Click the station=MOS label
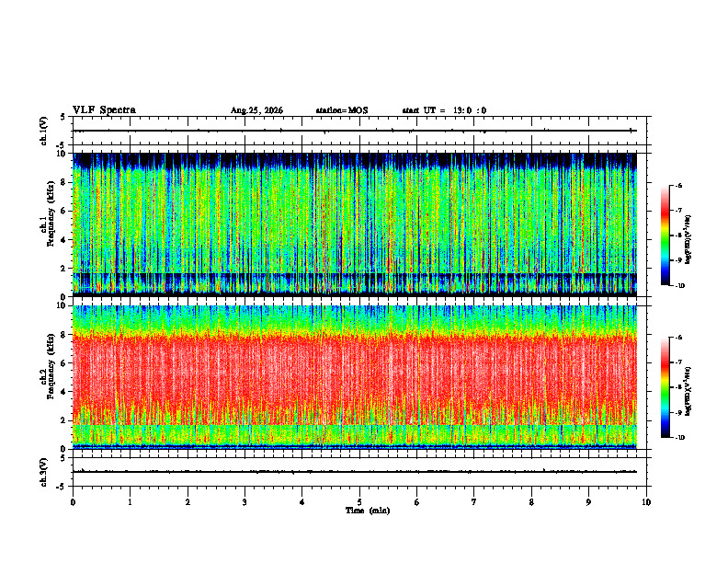This screenshot has height=563, width=728. click(342, 110)
